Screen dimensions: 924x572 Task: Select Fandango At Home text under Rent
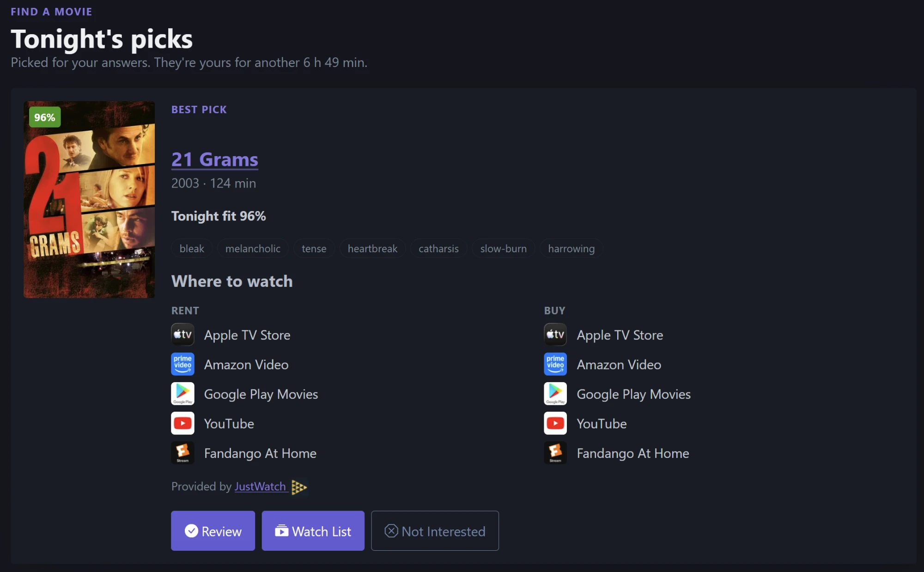tap(260, 453)
